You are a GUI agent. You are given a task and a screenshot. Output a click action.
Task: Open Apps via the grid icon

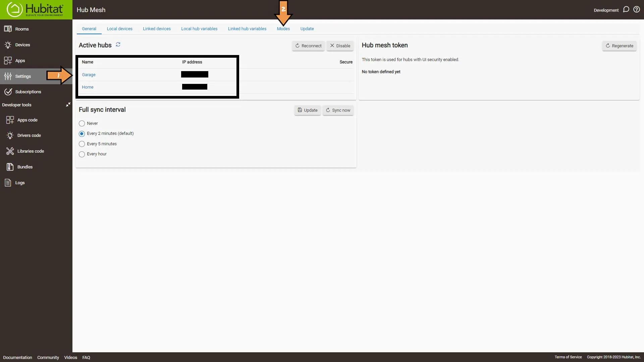[8, 60]
